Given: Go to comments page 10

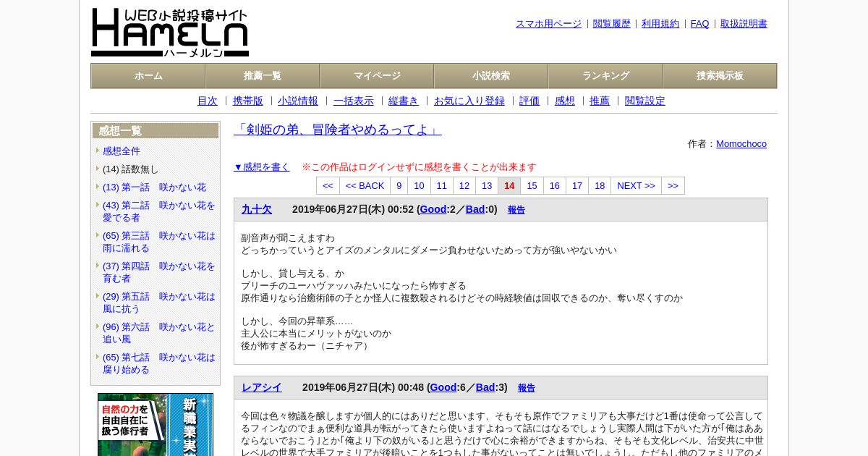Looking at the screenshot, I should click(x=419, y=186).
